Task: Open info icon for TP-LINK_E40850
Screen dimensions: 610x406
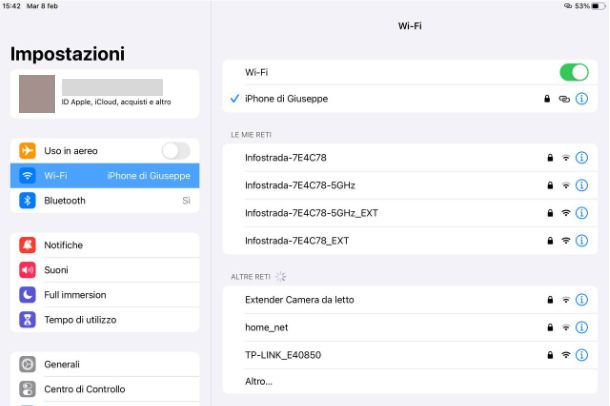Action: (582, 355)
